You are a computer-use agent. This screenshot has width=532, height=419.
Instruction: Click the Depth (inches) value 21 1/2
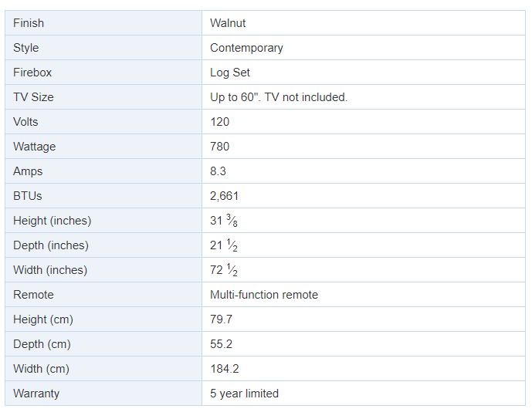[224, 245]
